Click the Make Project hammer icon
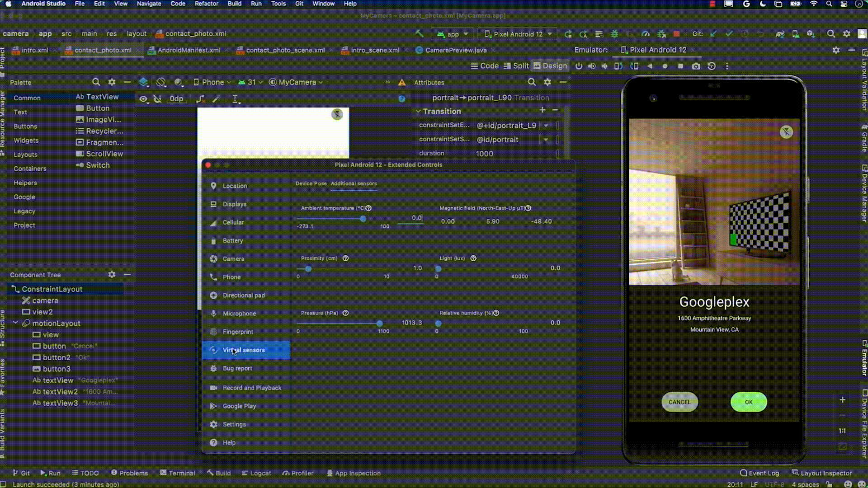868x488 pixels. click(419, 34)
